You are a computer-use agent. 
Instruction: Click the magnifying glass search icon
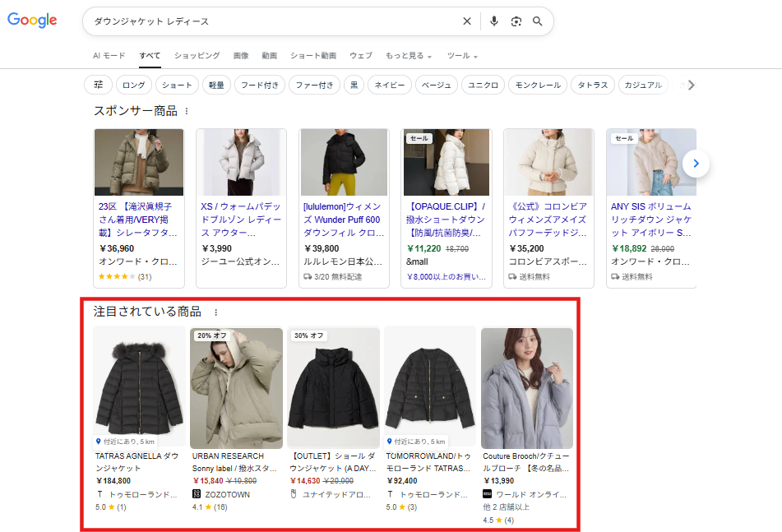click(x=538, y=21)
